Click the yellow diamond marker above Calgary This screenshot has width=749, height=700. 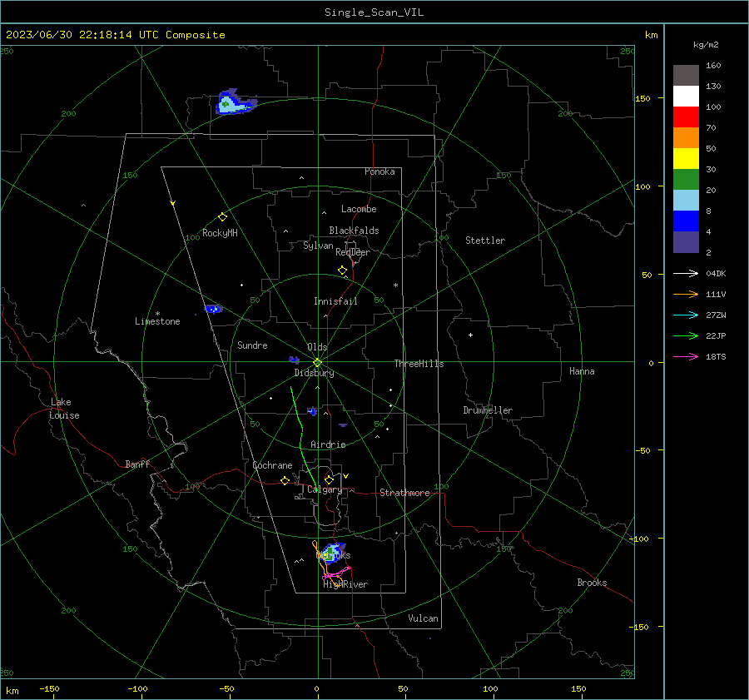[x=329, y=479]
